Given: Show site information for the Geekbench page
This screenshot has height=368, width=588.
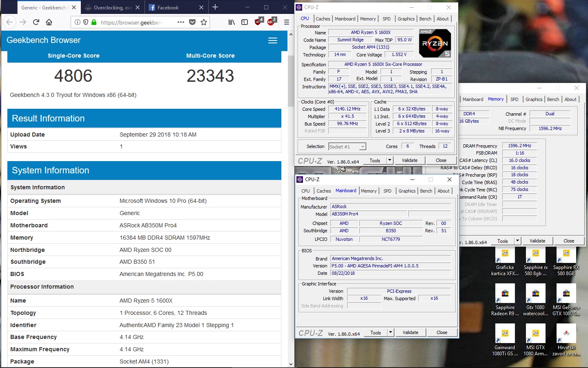Looking at the screenshot, I should (x=78, y=22).
